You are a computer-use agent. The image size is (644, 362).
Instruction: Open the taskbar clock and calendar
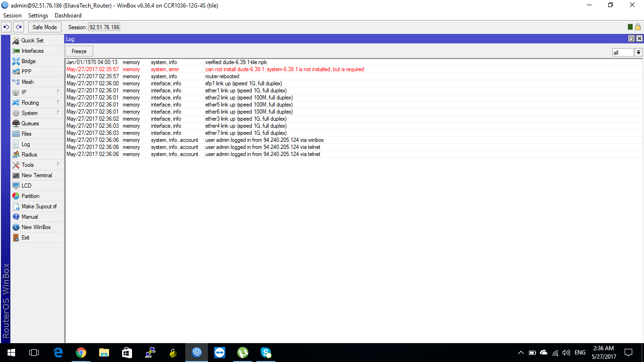pyautogui.click(x=604, y=353)
